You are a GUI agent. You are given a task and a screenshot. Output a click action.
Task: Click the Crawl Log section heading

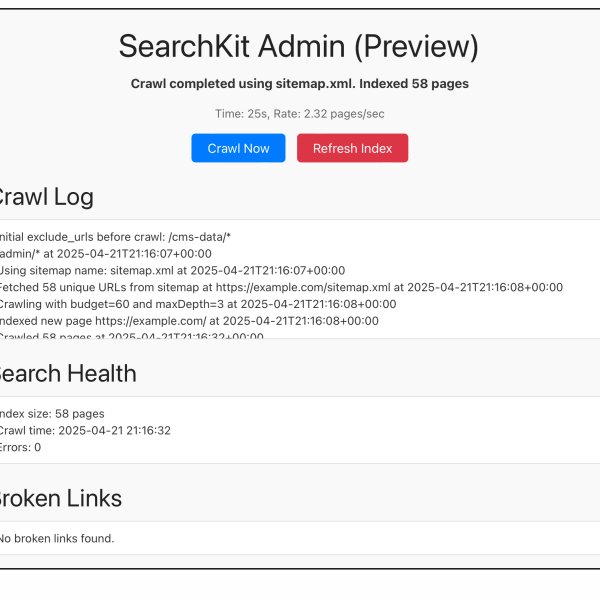tap(44, 197)
